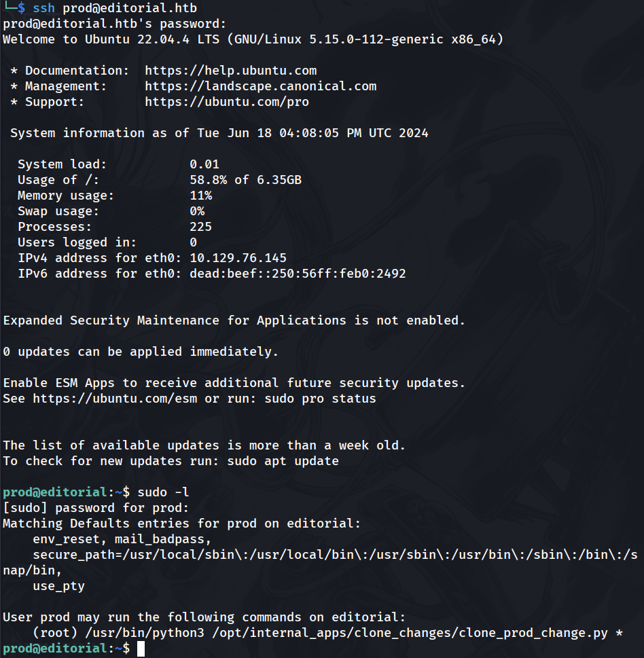Click the green prod@editorial prompt on the last line
644x658 pixels.
[x=54, y=649]
